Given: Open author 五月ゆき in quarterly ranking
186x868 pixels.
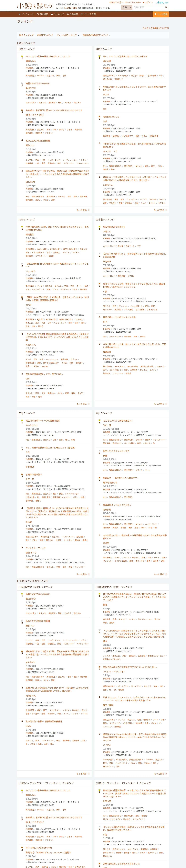Looking at the screenshot, I should point(107,261).
